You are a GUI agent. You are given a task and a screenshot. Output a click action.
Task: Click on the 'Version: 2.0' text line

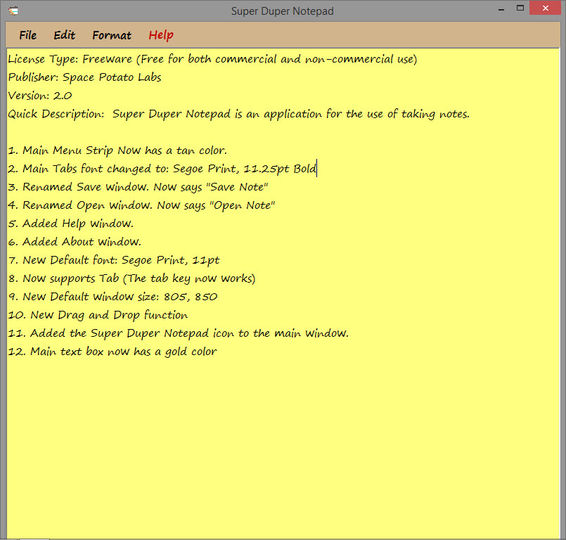(x=40, y=96)
